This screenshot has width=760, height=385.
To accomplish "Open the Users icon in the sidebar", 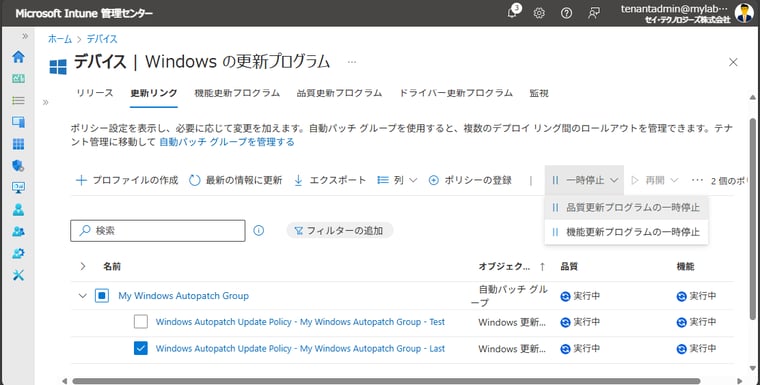I will (18, 209).
